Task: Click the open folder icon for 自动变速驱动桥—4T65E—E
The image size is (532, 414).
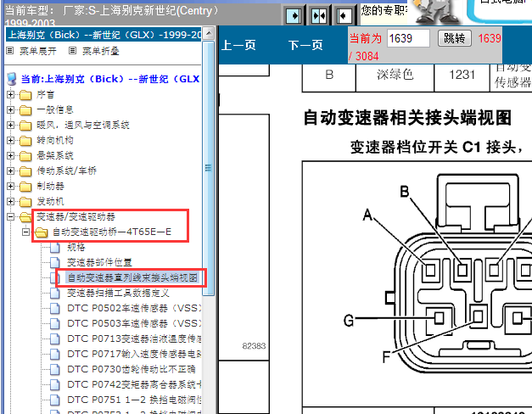Action: point(41,232)
